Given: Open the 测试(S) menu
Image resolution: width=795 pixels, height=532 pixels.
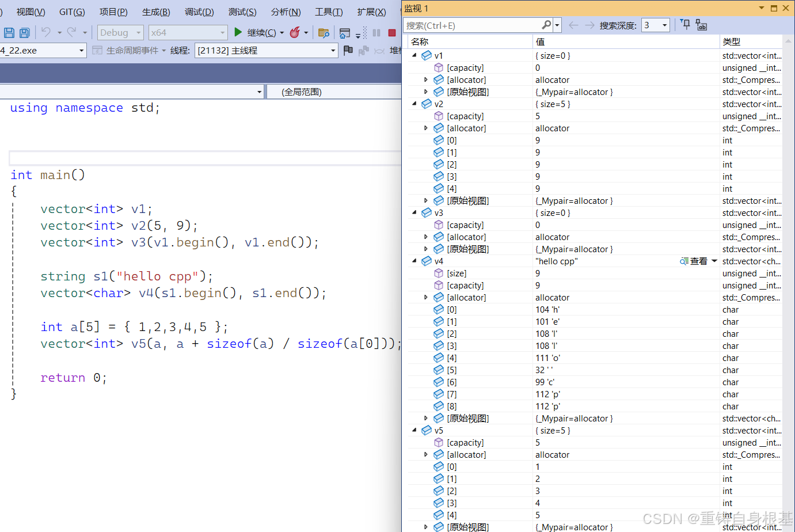Looking at the screenshot, I should click(x=242, y=12).
